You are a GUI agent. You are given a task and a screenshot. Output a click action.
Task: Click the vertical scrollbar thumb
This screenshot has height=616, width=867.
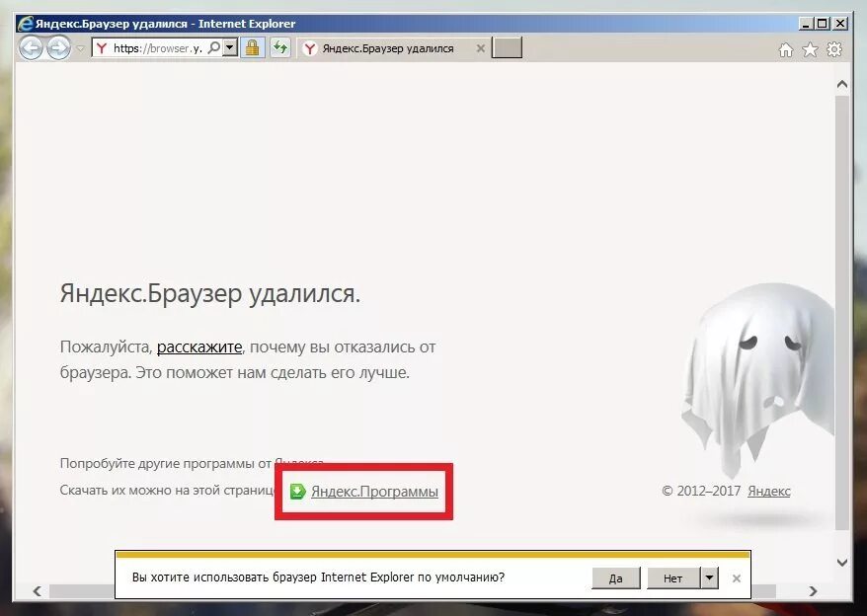tap(842, 313)
